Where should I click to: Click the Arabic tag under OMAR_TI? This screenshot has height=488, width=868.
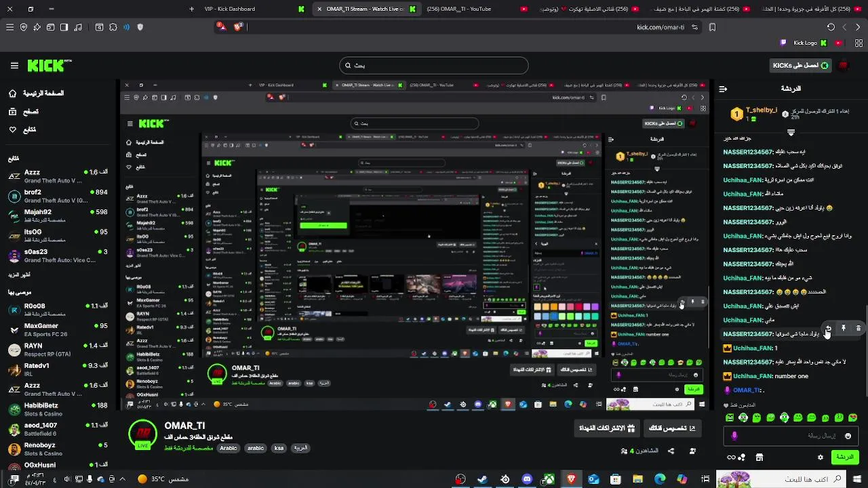click(229, 448)
